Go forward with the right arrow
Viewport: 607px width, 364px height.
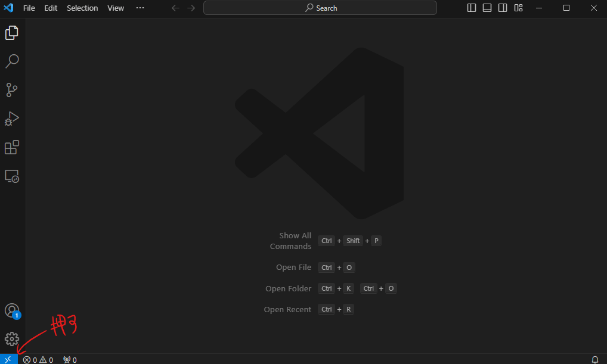click(x=191, y=8)
